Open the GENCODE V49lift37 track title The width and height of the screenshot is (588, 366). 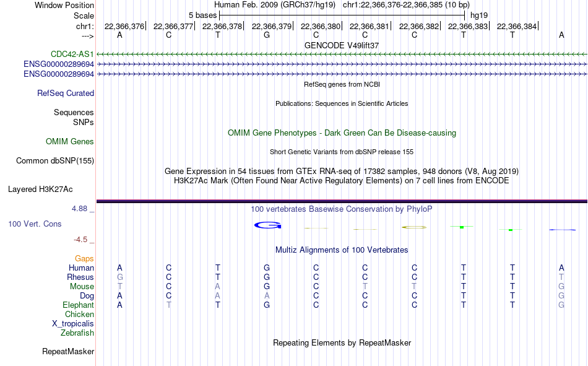point(342,45)
